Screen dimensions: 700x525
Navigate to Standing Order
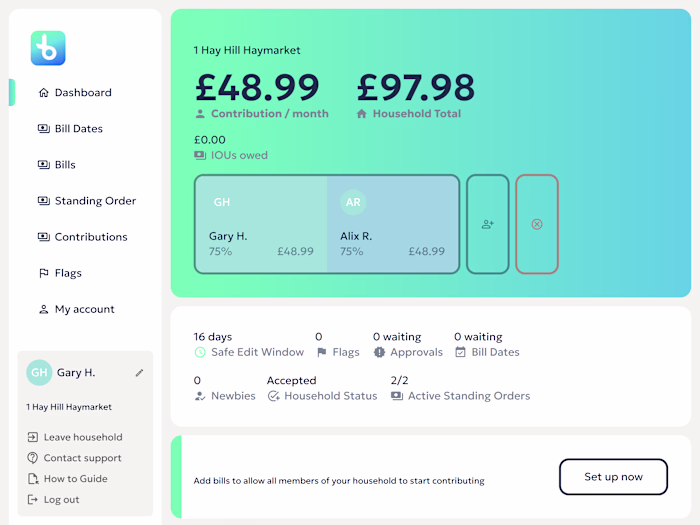[95, 201]
